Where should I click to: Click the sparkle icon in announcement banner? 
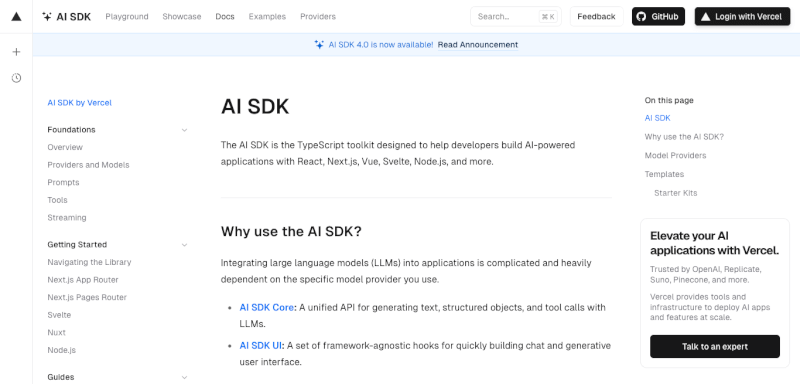[319, 44]
